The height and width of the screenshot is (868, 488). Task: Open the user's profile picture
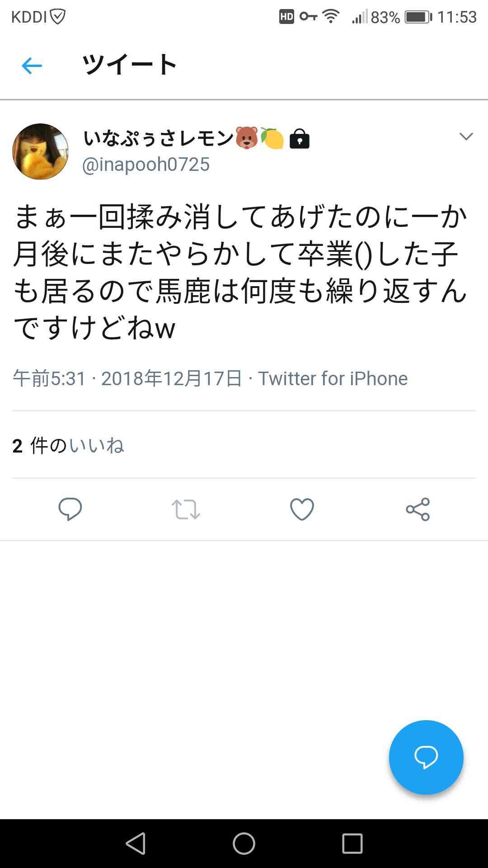40,151
